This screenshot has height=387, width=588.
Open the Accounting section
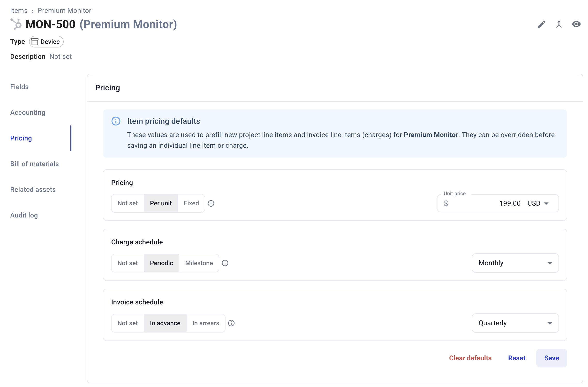[x=28, y=113]
